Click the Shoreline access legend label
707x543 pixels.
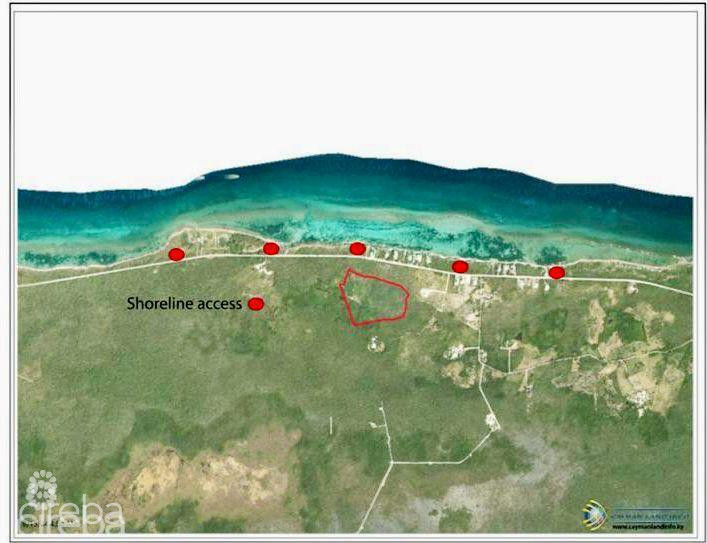point(184,304)
